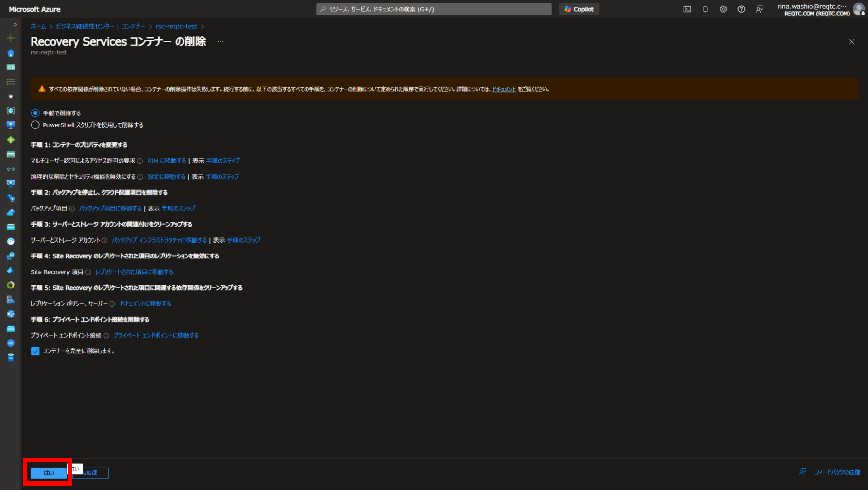This screenshot has width=868, height=490.
Task: Open 手順のステップ link for multi-user authorization
Action: tap(223, 161)
